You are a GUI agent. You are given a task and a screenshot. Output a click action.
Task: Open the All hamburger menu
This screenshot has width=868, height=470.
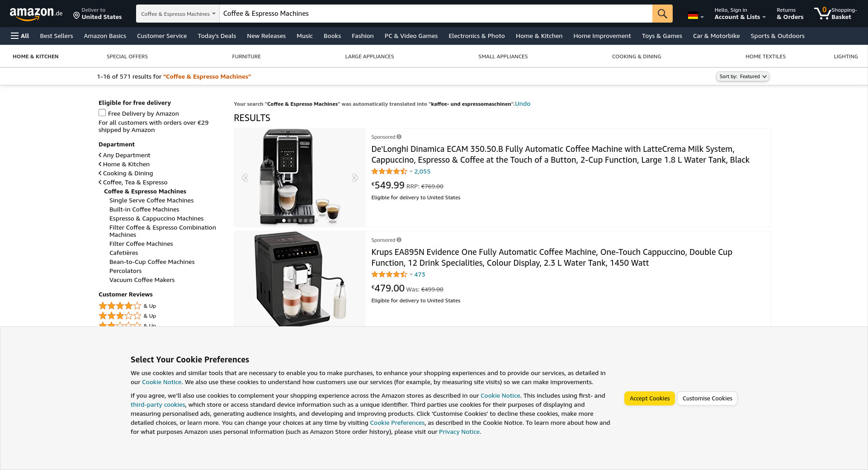20,36
